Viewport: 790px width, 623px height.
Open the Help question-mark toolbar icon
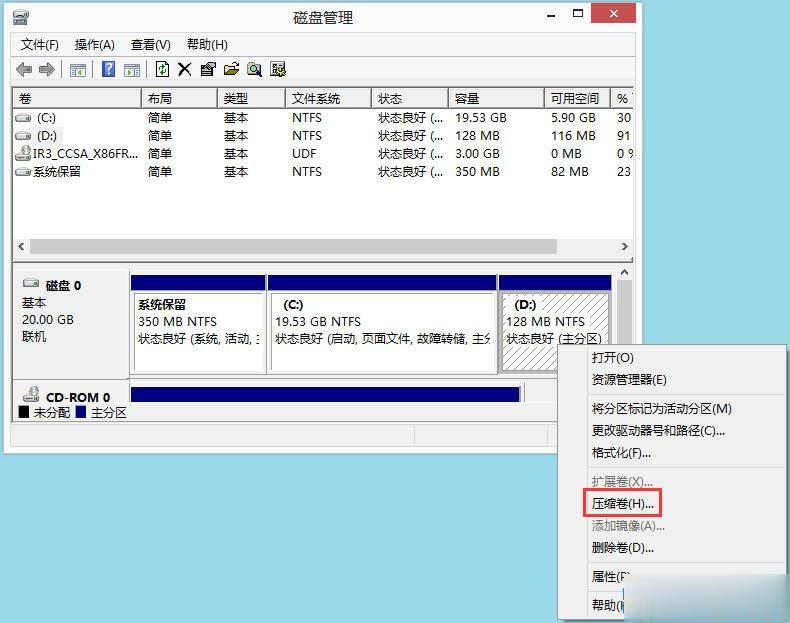pyautogui.click(x=108, y=69)
